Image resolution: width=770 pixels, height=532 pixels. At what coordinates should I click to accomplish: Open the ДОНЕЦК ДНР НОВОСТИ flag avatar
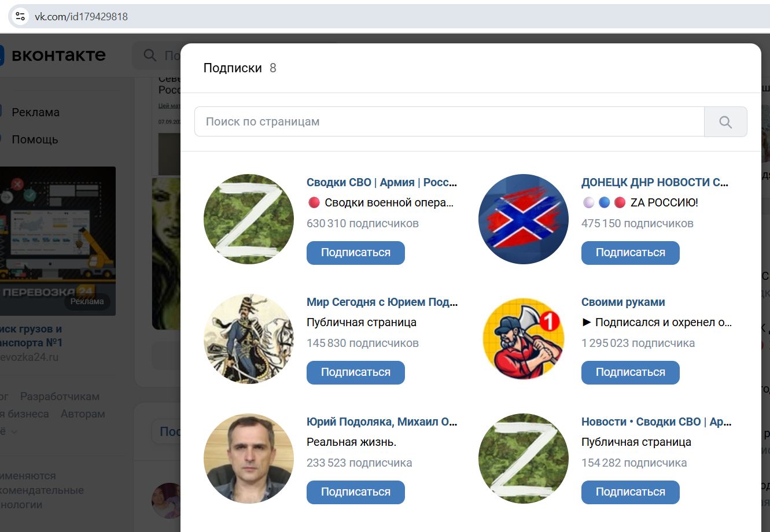(x=524, y=219)
